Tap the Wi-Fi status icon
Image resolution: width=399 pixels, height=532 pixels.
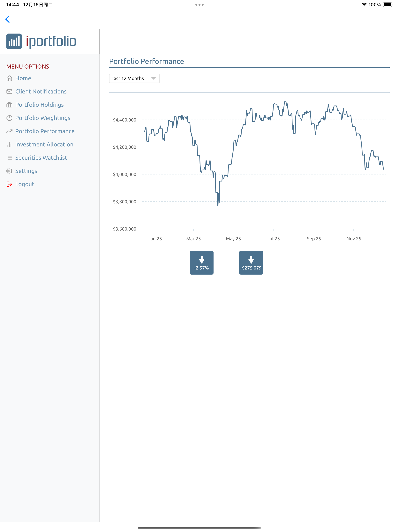click(x=364, y=4)
